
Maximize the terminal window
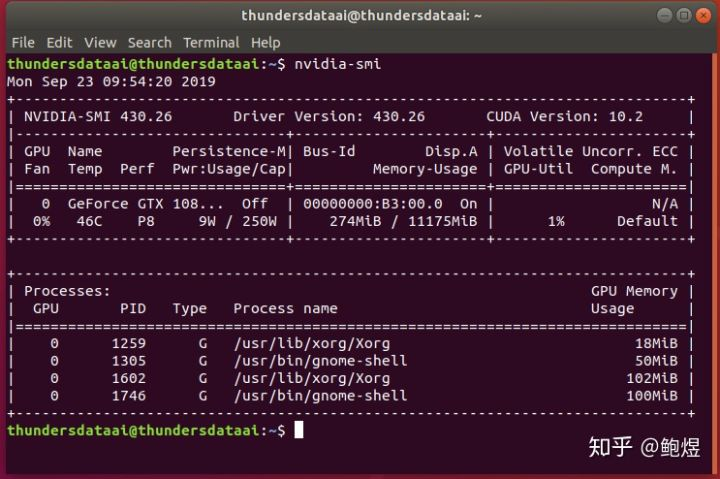point(684,16)
